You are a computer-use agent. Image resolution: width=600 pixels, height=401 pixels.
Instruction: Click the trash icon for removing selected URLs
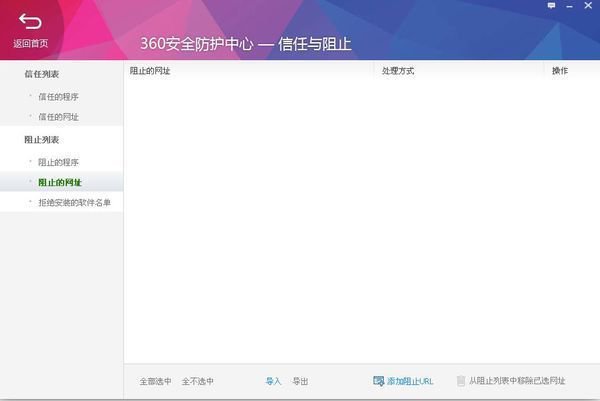(x=461, y=381)
